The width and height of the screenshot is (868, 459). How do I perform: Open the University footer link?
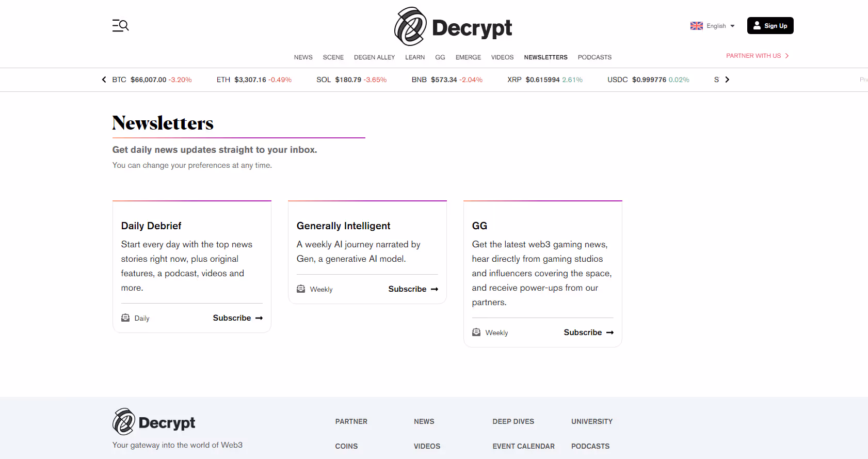[x=592, y=422]
